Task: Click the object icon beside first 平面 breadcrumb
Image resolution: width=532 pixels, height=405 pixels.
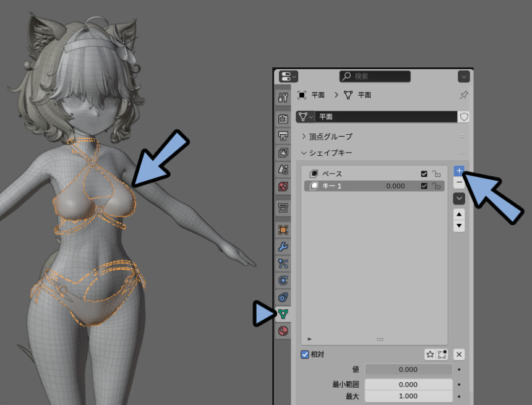Action: pos(302,95)
